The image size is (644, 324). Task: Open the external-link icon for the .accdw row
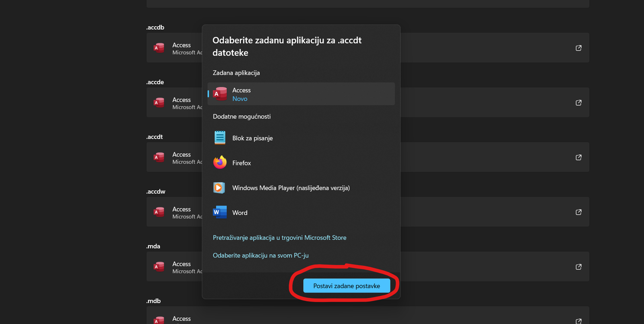pos(578,212)
